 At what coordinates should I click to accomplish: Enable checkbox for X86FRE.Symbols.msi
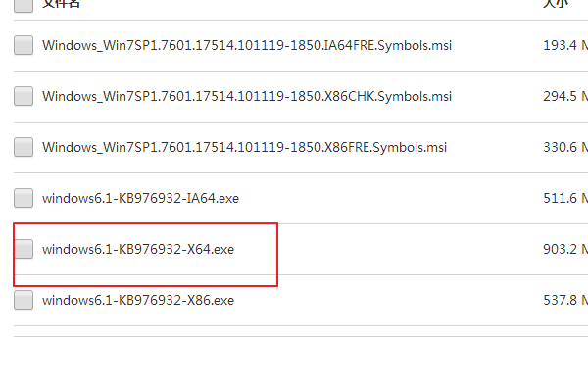coord(24,147)
